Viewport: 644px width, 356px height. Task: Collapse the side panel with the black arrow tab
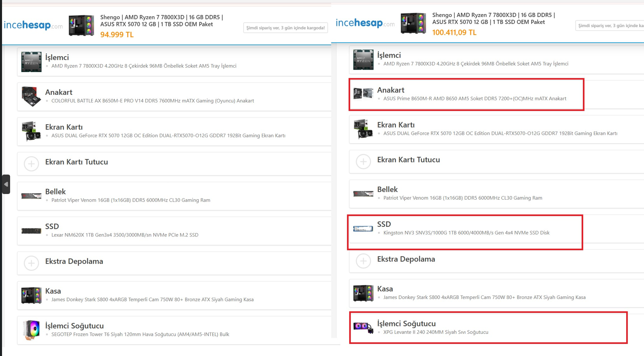click(6, 184)
